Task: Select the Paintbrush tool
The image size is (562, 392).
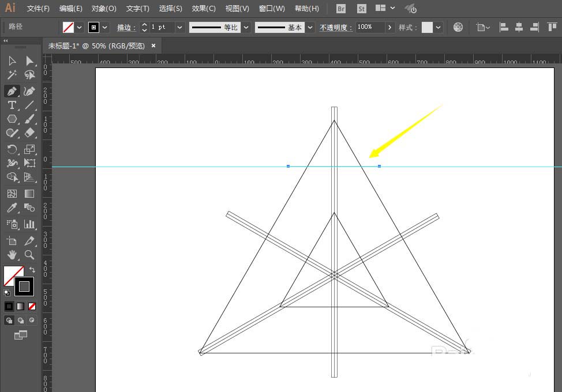Action: [29, 119]
